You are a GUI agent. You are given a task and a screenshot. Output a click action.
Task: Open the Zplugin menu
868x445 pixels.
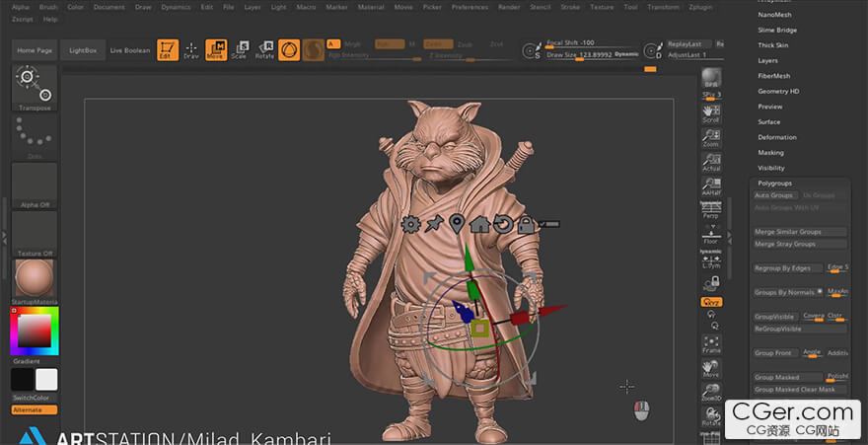[x=700, y=7]
